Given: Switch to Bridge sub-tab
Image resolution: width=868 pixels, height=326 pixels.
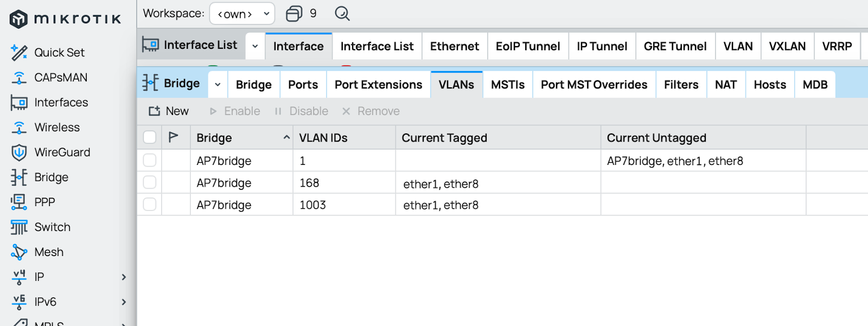Looking at the screenshot, I should pos(254,85).
